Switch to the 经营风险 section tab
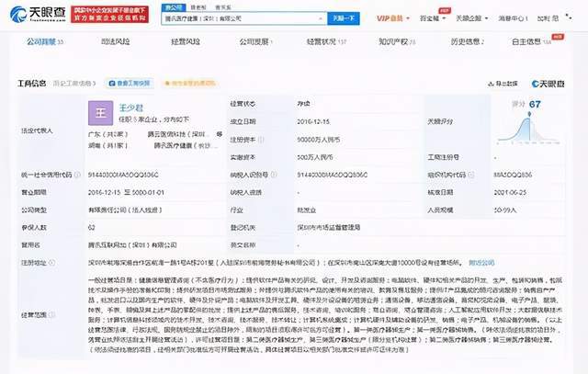The height and width of the screenshot is (374, 588). pyautogui.click(x=186, y=41)
